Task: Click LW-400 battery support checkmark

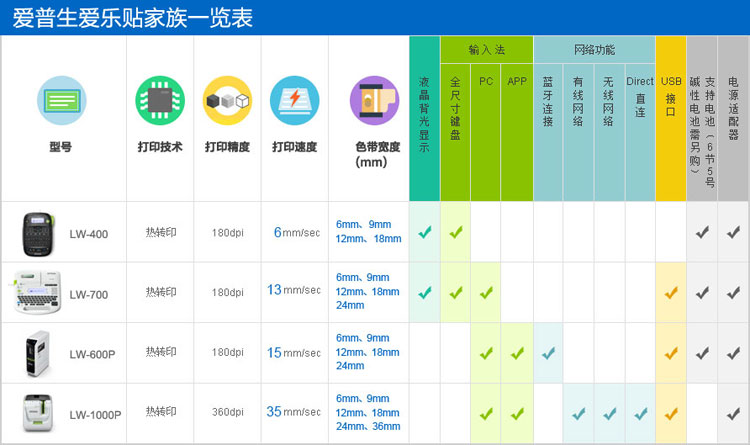Action: point(702,232)
